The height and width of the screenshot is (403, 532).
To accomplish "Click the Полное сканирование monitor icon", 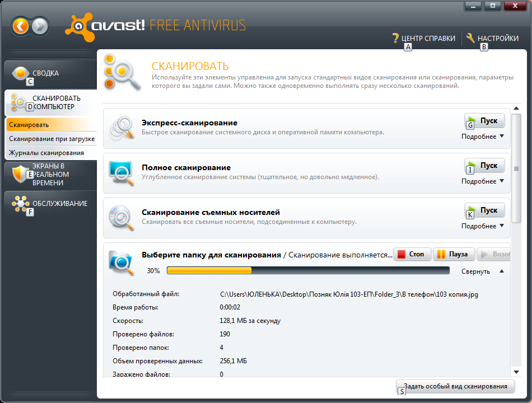I will pos(122,173).
